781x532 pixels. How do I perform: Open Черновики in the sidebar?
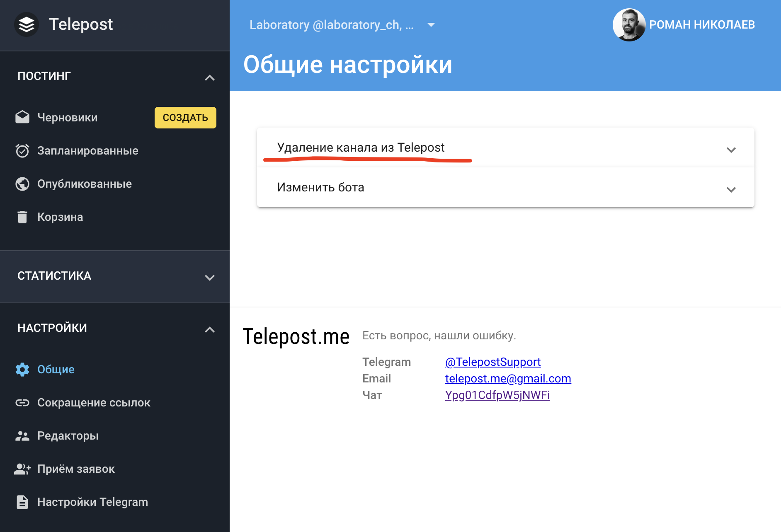pyautogui.click(x=68, y=117)
